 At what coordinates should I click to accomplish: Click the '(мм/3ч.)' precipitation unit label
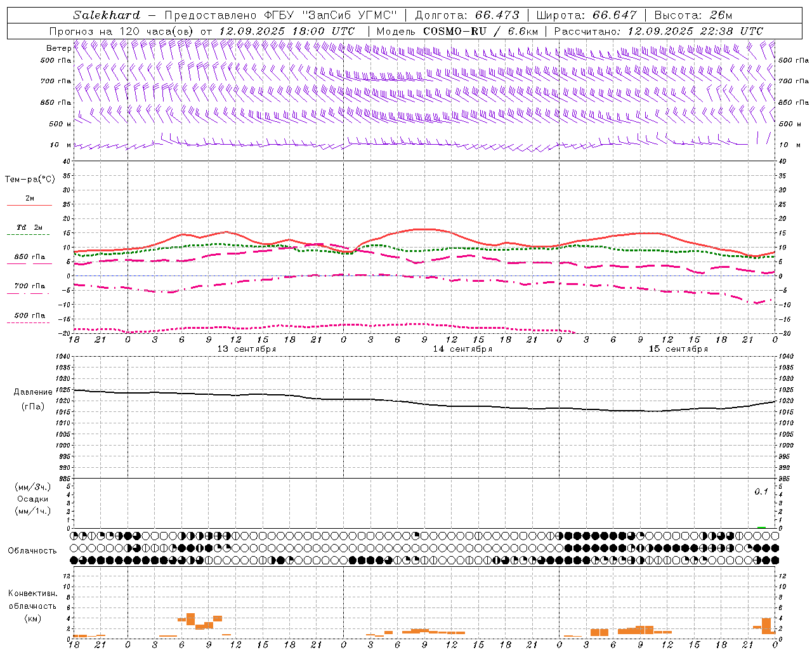click(x=33, y=487)
